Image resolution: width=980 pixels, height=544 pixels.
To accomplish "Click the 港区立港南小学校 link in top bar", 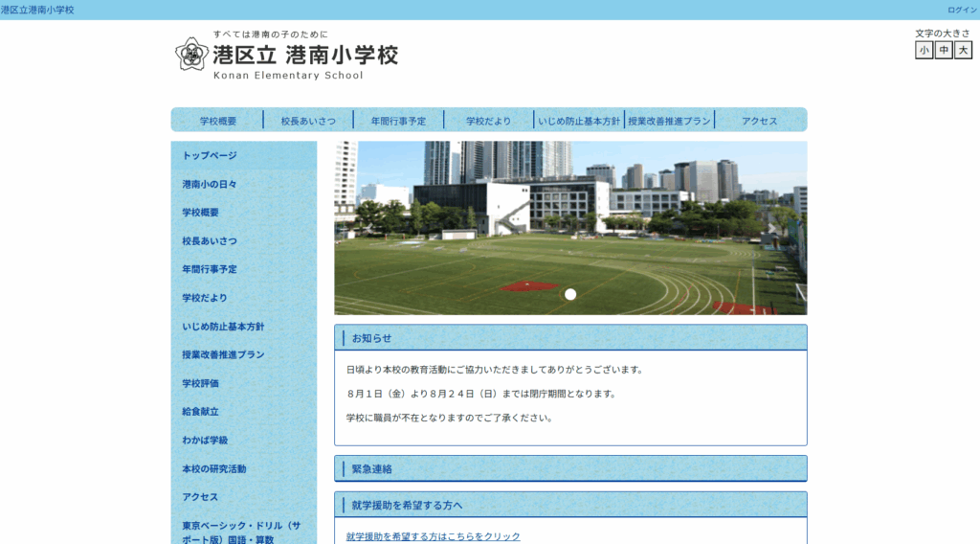I will click(x=37, y=10).
